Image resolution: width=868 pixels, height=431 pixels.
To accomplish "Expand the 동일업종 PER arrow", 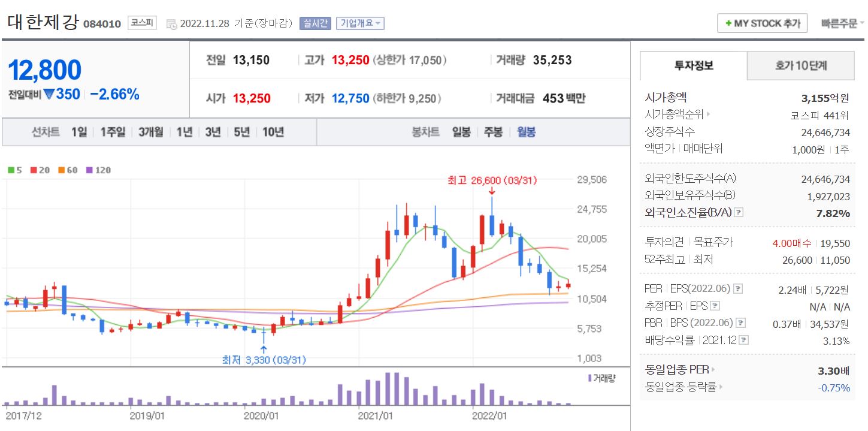I will 713,370.
